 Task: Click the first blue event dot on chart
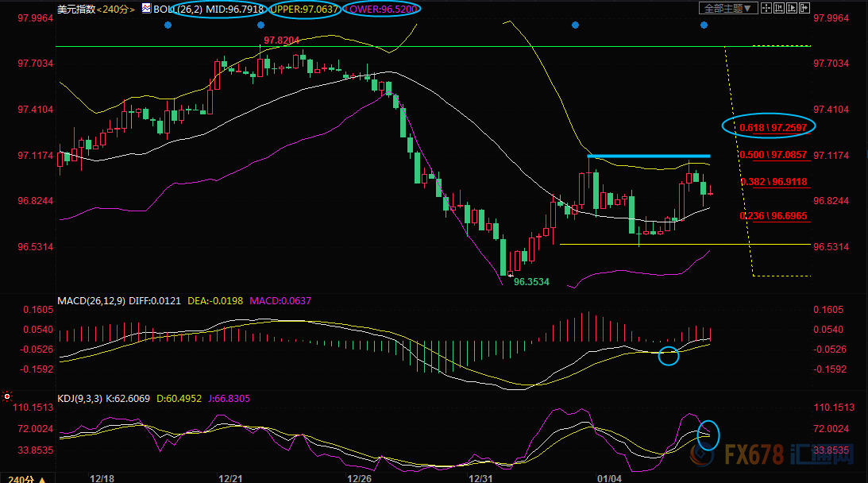pyautogui.click(x=168, y=25)
